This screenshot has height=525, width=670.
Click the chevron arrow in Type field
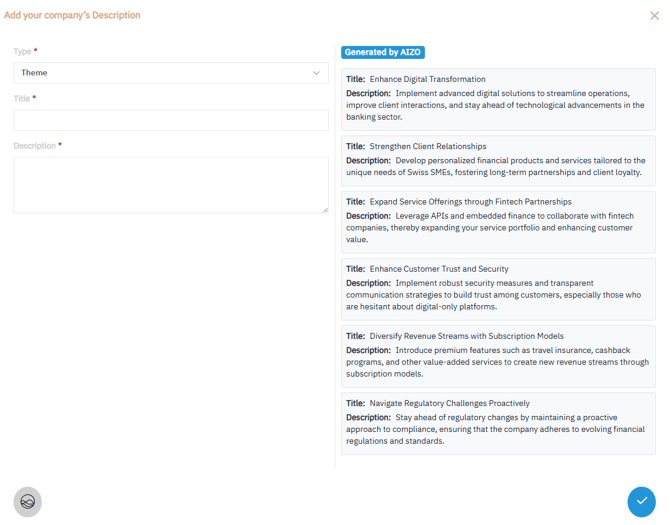point(316,73)
